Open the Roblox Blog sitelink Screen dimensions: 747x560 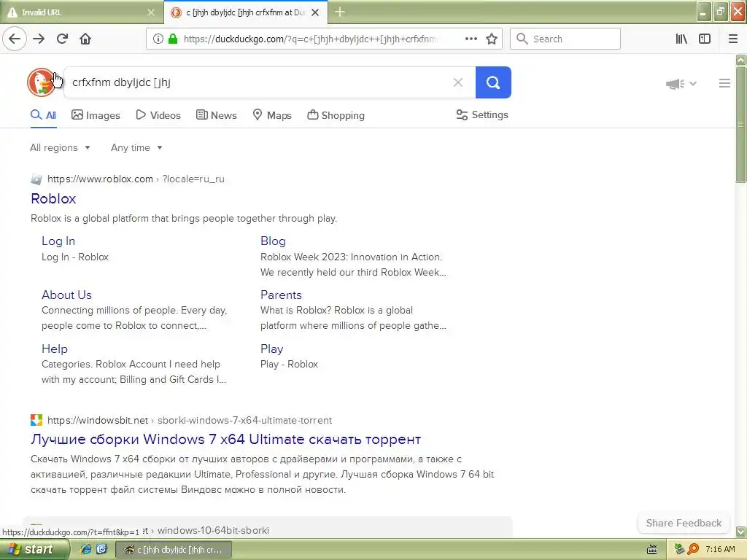pyautogui.click(x=273, y=241)
